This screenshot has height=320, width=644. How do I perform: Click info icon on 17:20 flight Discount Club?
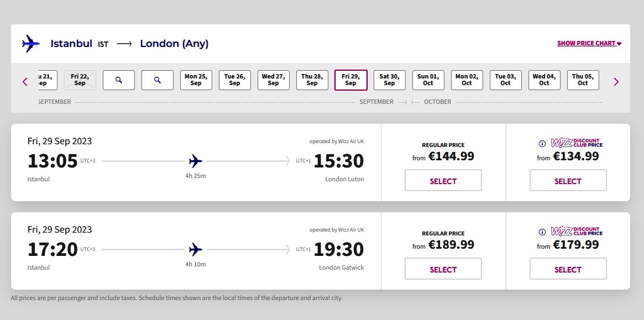(542, 232)
